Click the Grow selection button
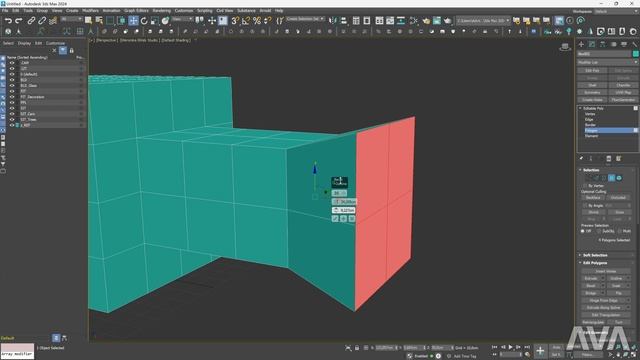The width and height of the screenshot is (640, 360). (620, 212)
